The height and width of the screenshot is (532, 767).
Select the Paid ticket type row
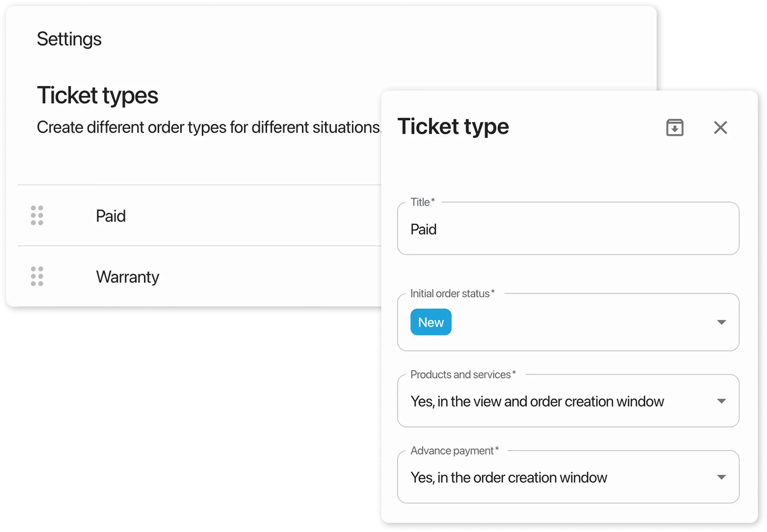point(111,216)
